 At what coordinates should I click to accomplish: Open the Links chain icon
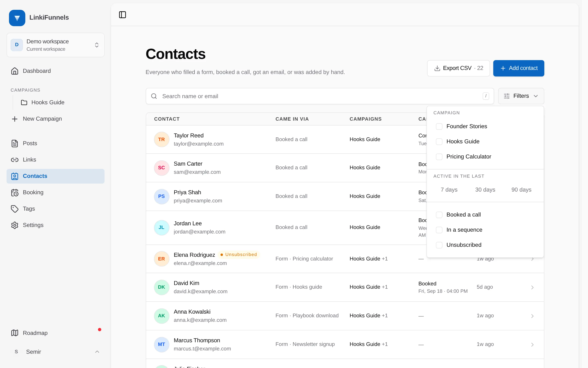[14, 160]
